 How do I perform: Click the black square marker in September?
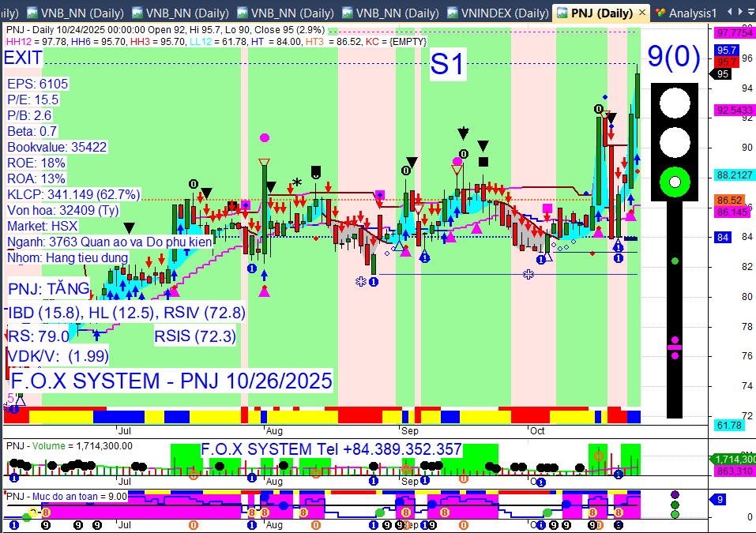[483, 162]
